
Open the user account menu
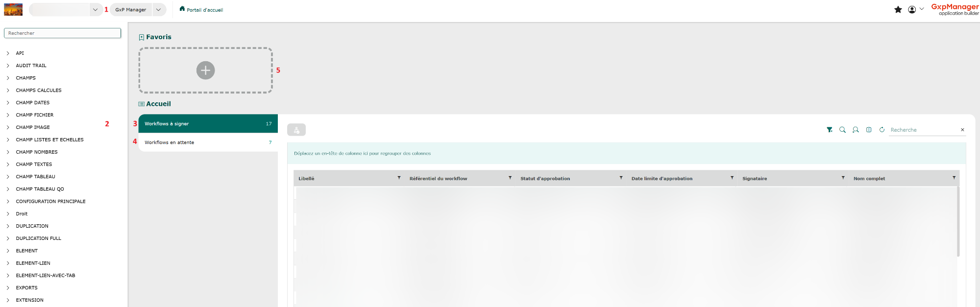[x=915, y=9]
